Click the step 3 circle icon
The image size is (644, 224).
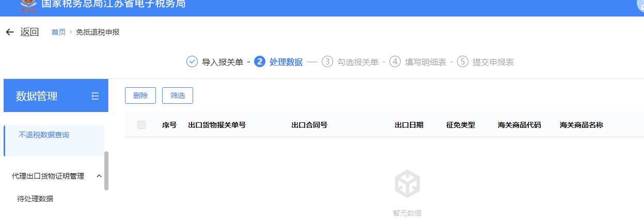coord(327,62)
